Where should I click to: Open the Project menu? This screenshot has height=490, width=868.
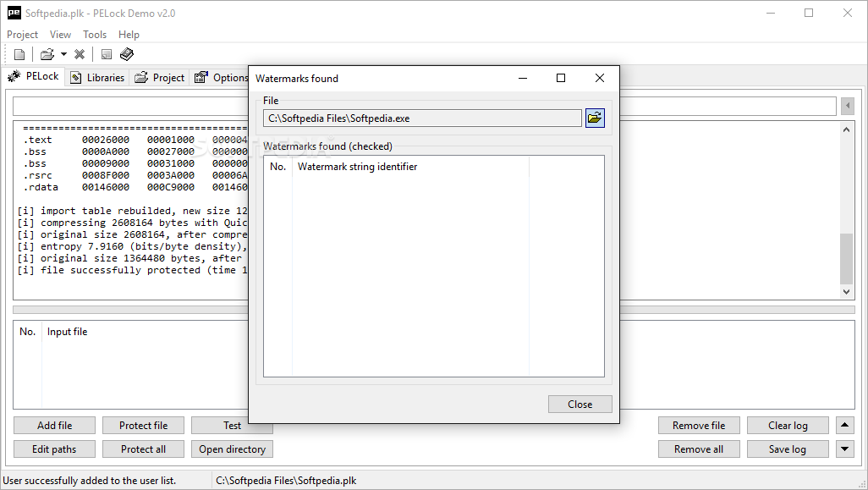point(22,35)
